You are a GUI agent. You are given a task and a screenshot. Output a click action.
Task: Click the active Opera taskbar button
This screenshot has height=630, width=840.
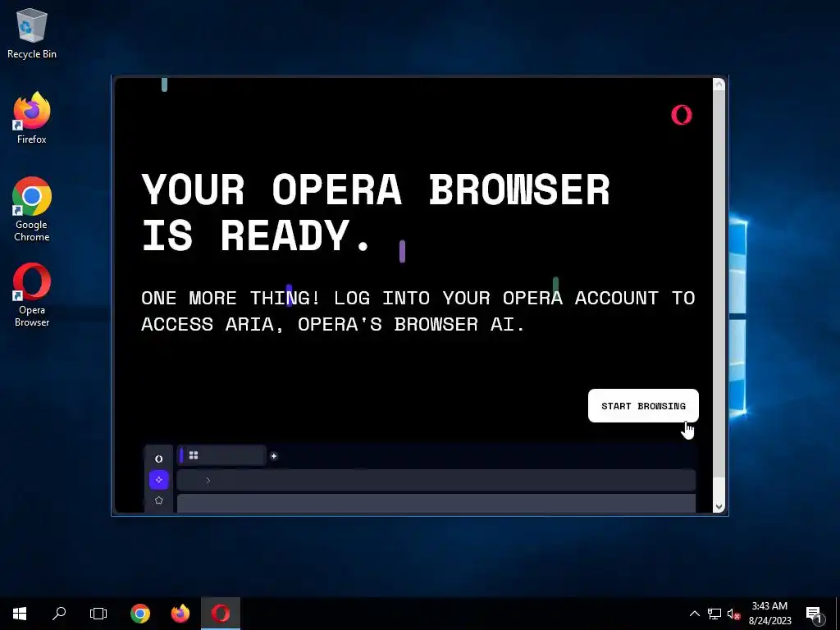[x=220, y=614]
